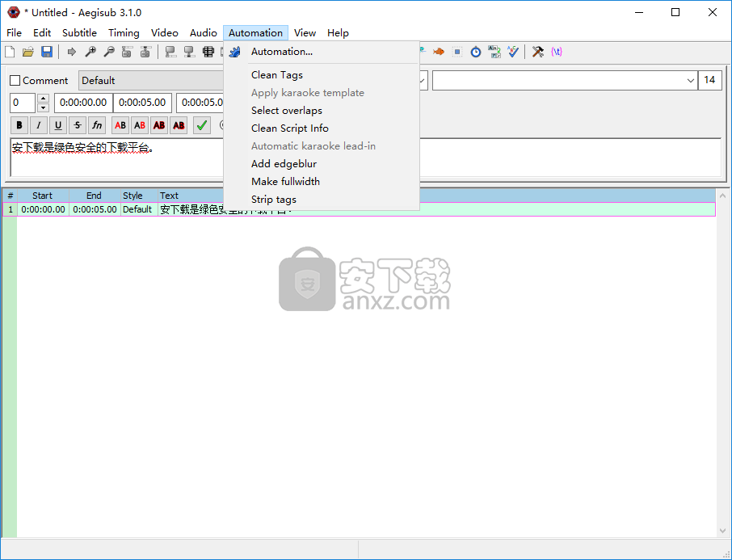Choose font face with fn button
The width and height of the screenshot is (732, 560).
pos(97,125)
